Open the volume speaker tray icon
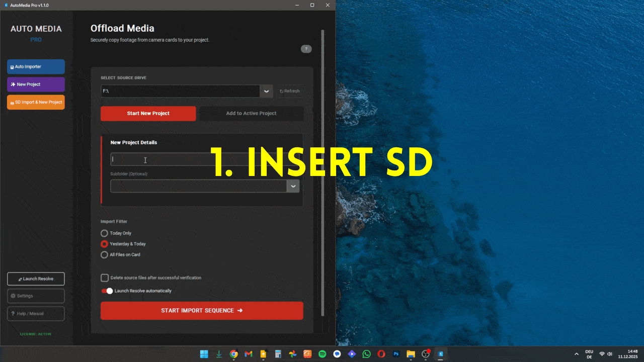The width and height of the screenshot is (644, 362). pyautogui.click(x=610, y=354)
